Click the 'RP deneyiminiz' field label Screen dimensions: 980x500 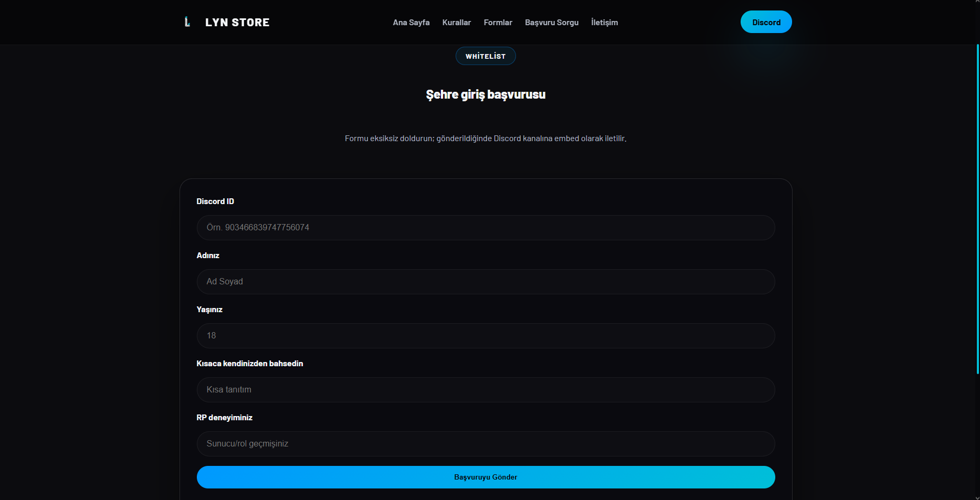coord(224,418)
